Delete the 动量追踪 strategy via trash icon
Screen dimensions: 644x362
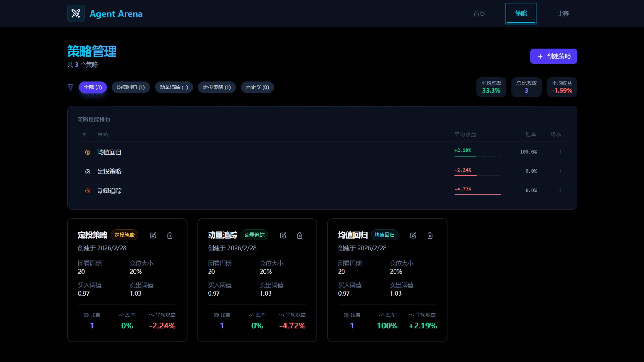(300, 235)
